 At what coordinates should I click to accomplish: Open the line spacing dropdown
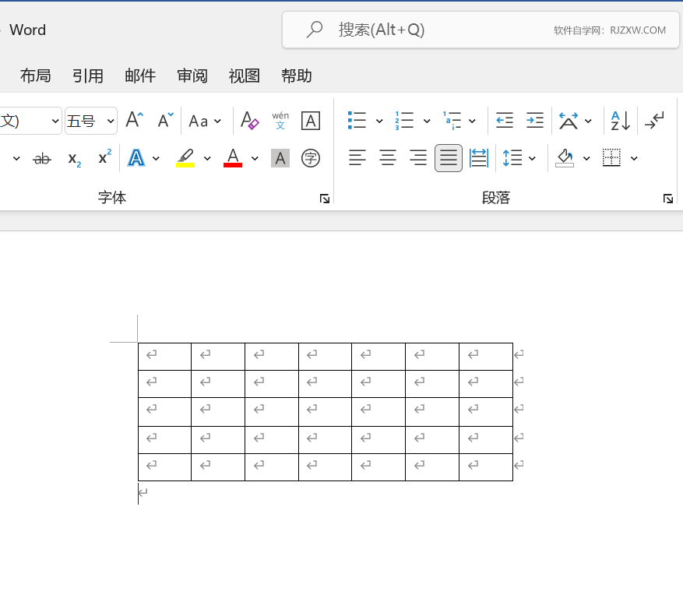(532, 158)
